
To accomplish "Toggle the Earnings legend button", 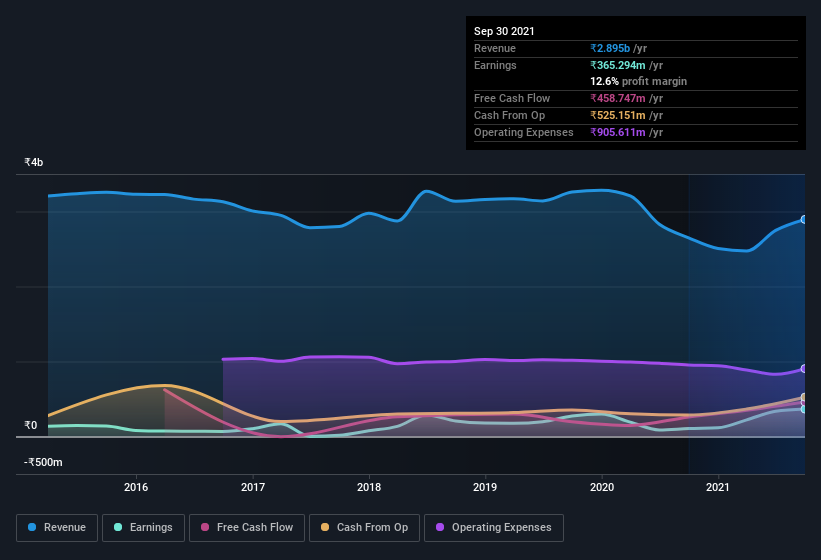I will pos(143,528).
